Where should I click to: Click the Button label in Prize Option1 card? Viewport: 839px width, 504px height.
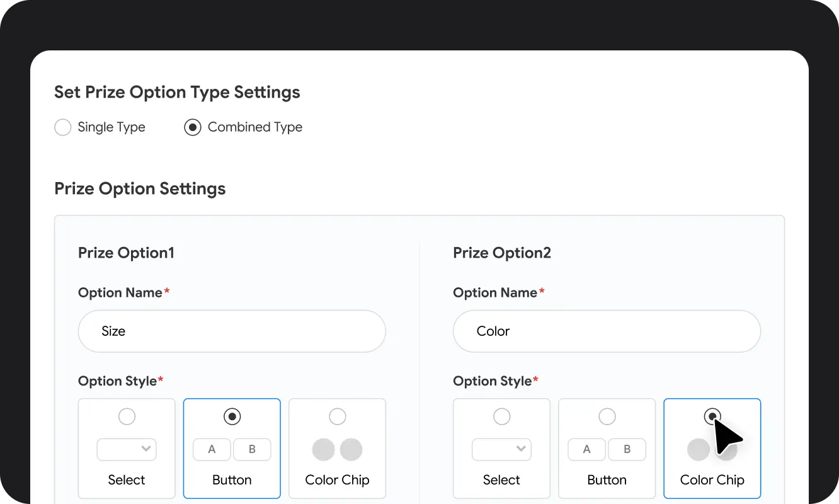click(232, 480)
